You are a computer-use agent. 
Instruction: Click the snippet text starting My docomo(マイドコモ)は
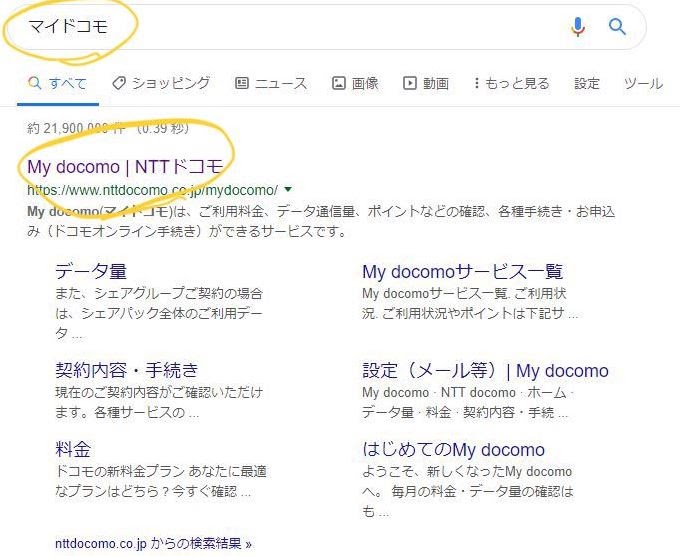[321, 221]
